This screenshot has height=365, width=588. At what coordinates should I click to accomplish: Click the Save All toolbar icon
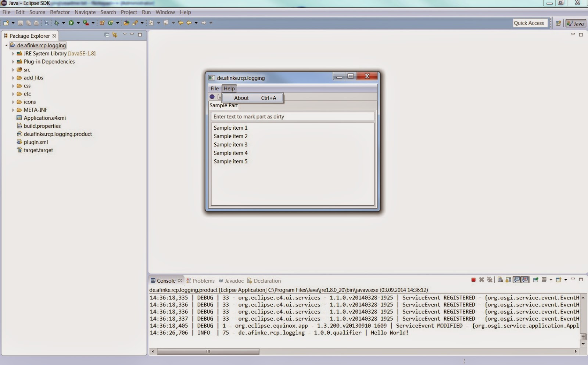(x=28, y=23)
